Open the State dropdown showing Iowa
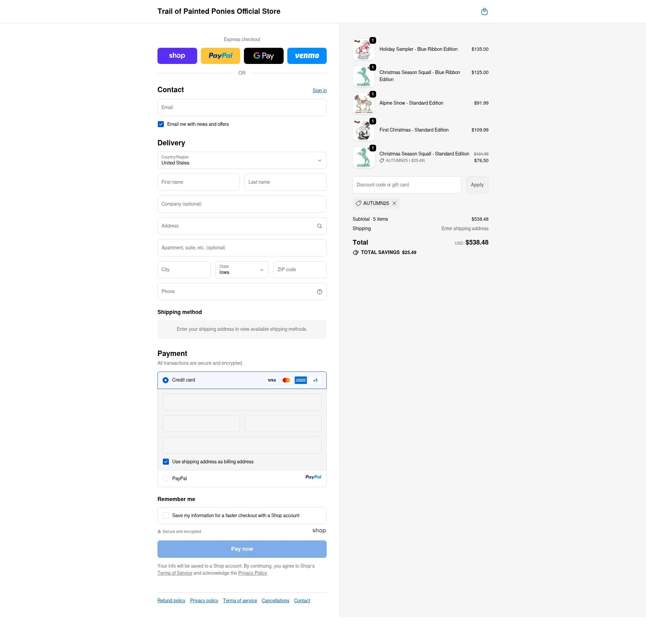 coord(242,270)
